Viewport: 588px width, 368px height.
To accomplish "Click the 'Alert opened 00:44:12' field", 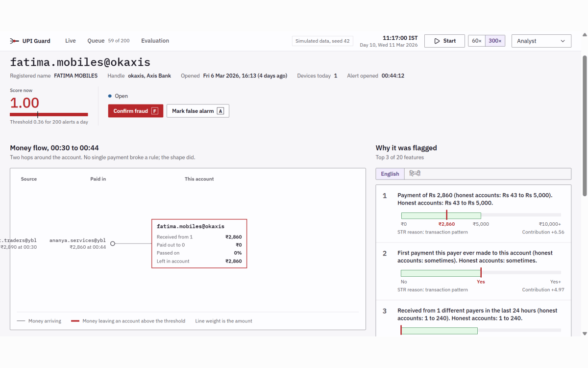I will (x=375, y=76).
